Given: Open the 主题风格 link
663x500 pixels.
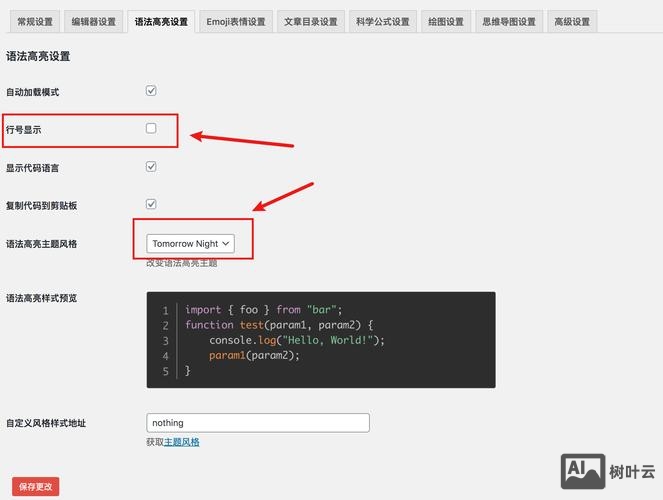Looking at the screenshot, I should pos(181,442).
